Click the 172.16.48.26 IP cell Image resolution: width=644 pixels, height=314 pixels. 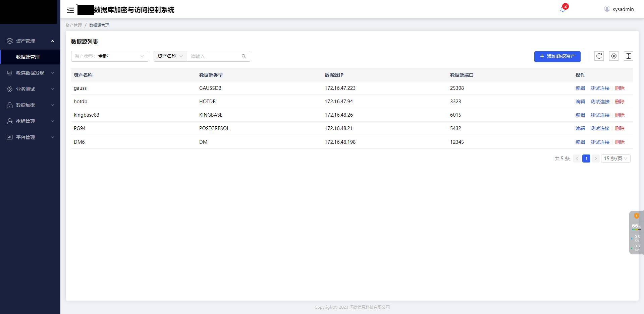(x=339, y=115)
